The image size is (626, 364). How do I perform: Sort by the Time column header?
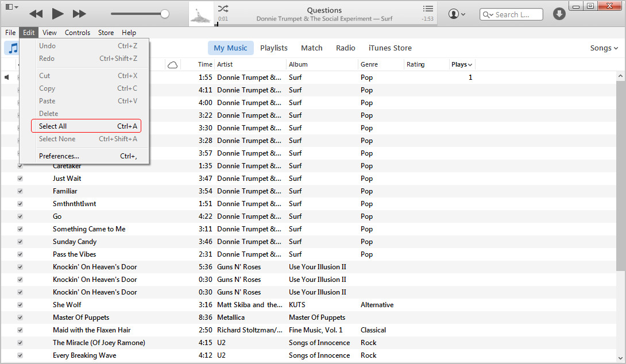coord(205,65)
